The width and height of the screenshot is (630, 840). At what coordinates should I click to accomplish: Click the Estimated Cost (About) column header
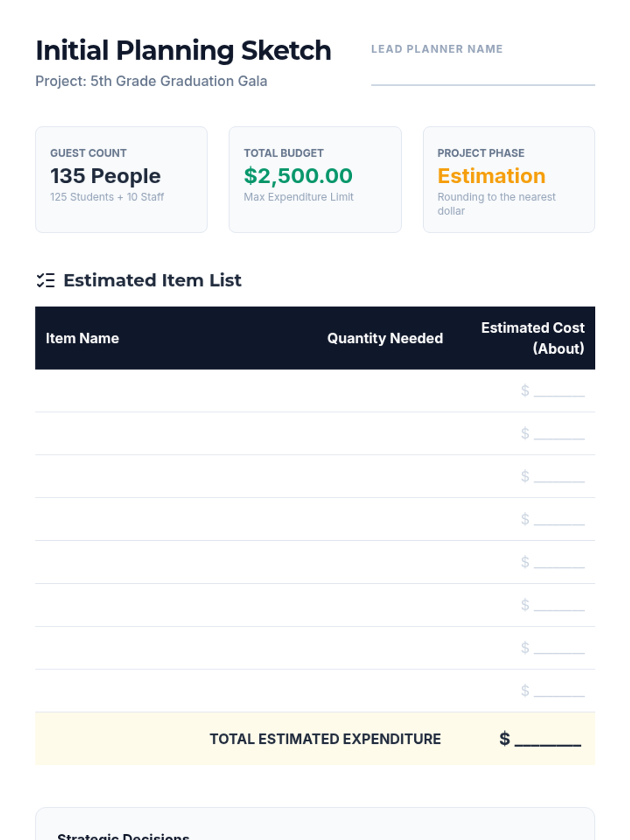532,338
